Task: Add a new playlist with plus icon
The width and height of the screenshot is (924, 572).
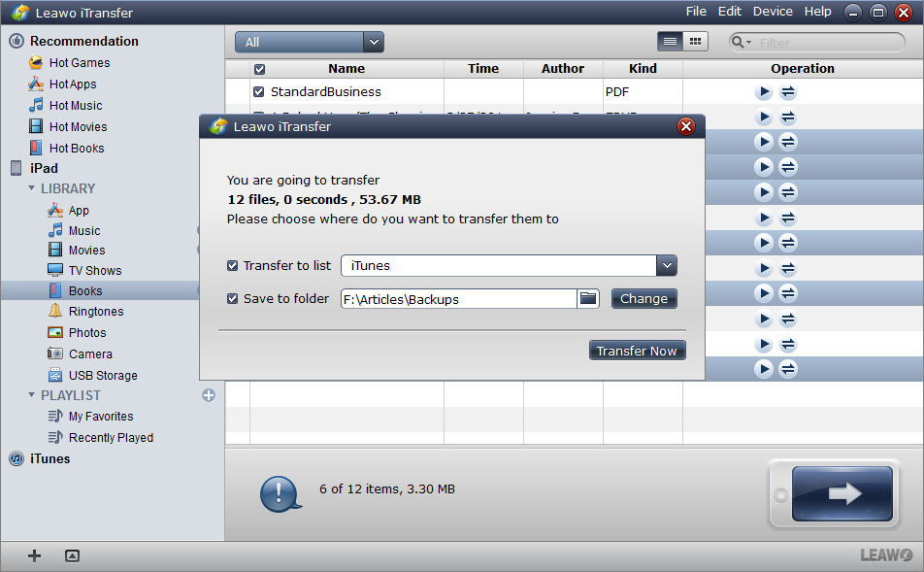Action: point(209,395)
